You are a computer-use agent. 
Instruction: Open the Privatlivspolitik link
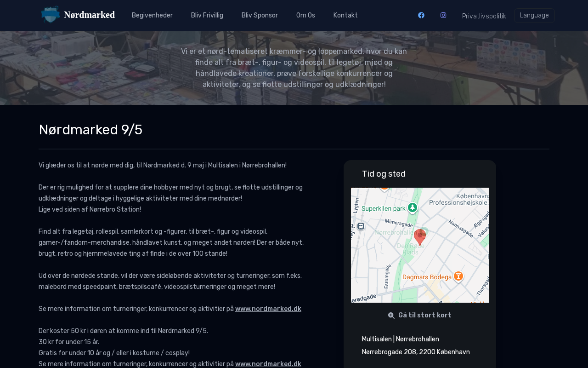point(484,16)
